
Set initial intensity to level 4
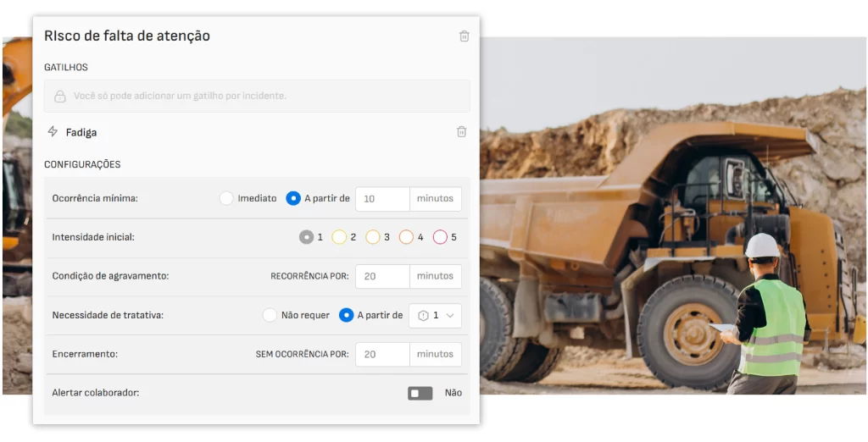coord(406,237)
